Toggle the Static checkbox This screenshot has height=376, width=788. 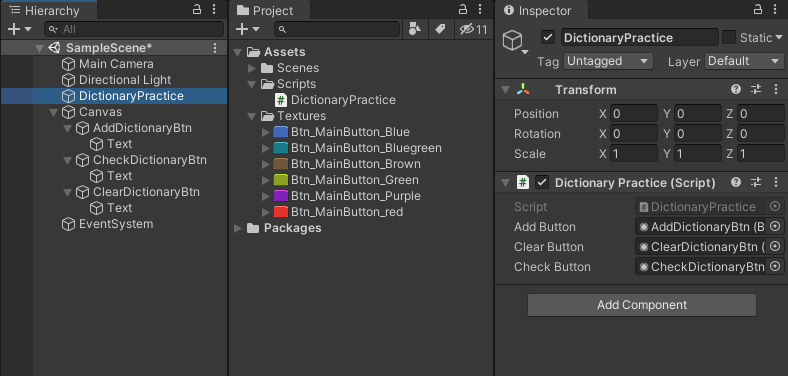pyautogui.click(x=729, y=37)
